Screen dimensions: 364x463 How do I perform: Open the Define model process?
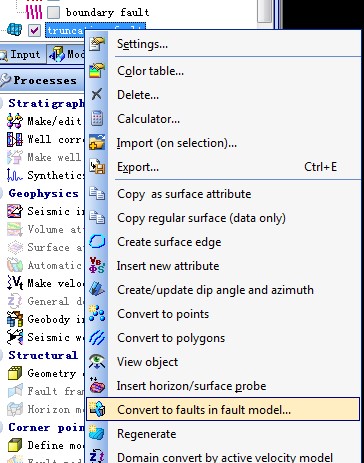point(56,445)
